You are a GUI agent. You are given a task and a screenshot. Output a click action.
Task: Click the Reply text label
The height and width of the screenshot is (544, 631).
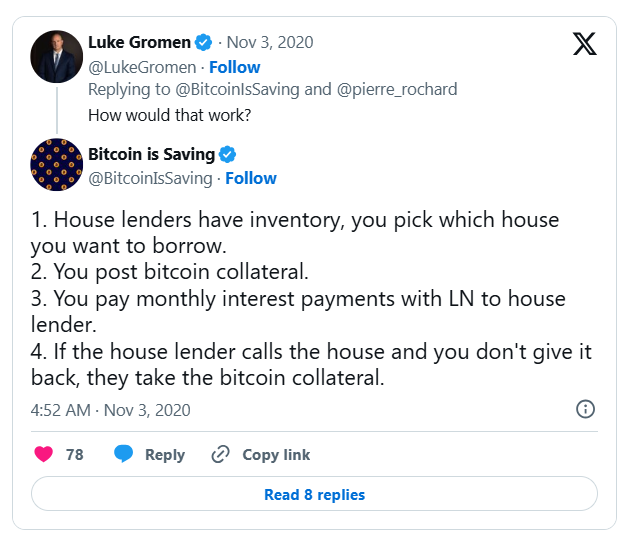pos(165,454)
